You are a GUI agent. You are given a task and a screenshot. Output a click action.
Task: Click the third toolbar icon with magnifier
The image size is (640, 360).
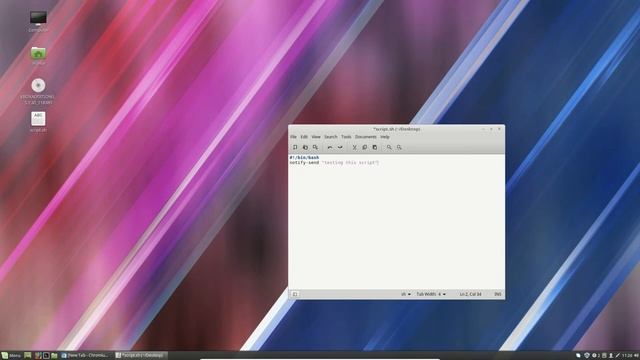pyautogui.click(x=315, y=147)
